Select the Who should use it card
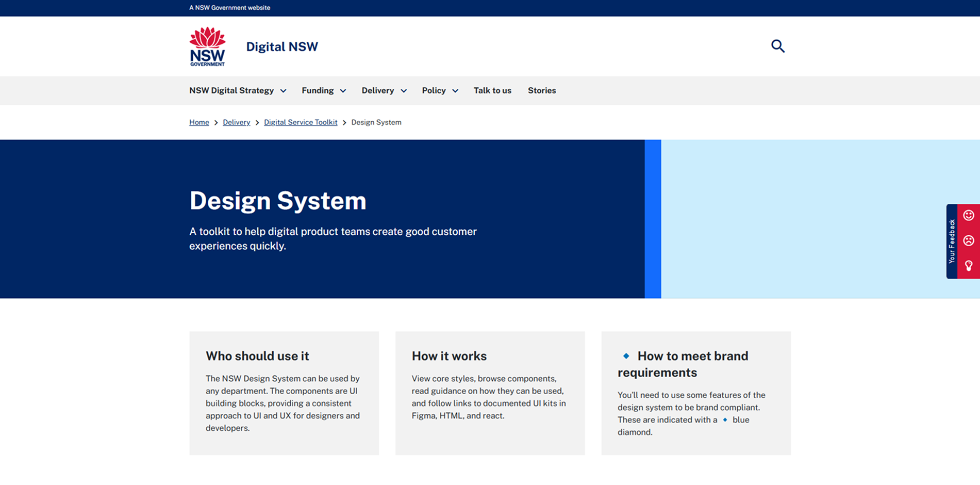This screenshot has height=485, width=980. [x=284, y=393]
